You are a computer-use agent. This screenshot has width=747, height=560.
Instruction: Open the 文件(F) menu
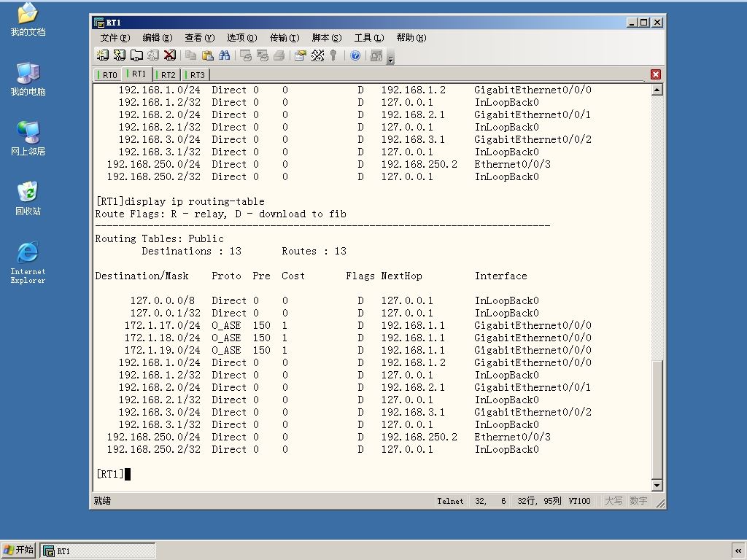tap(115, 38)
